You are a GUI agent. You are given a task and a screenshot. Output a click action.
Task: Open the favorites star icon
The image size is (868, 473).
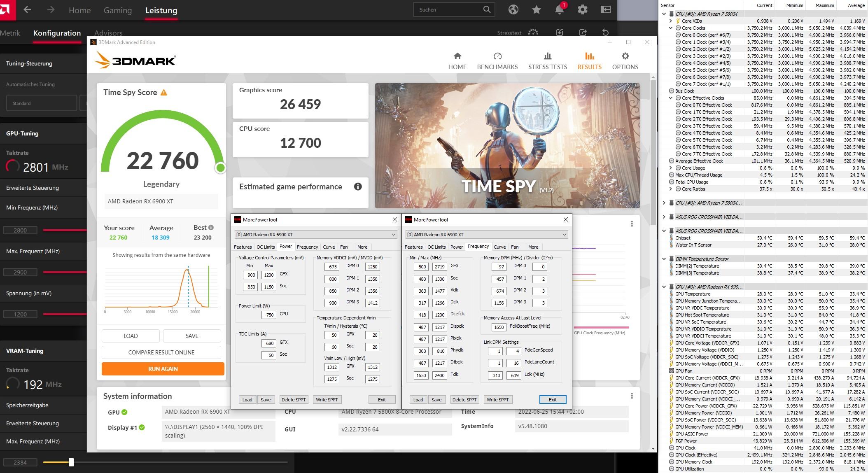pos(536,9)
